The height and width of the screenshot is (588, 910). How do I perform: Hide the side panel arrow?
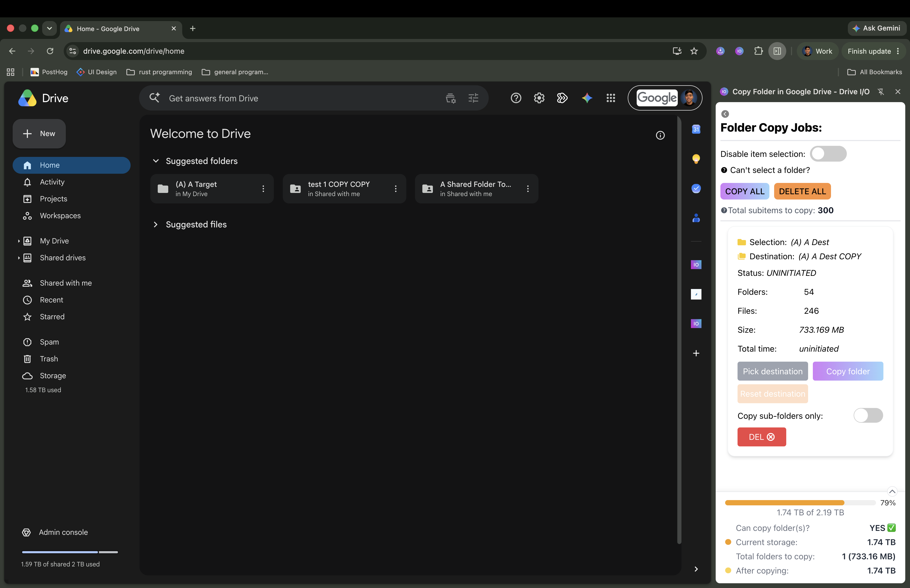[696, 569]
